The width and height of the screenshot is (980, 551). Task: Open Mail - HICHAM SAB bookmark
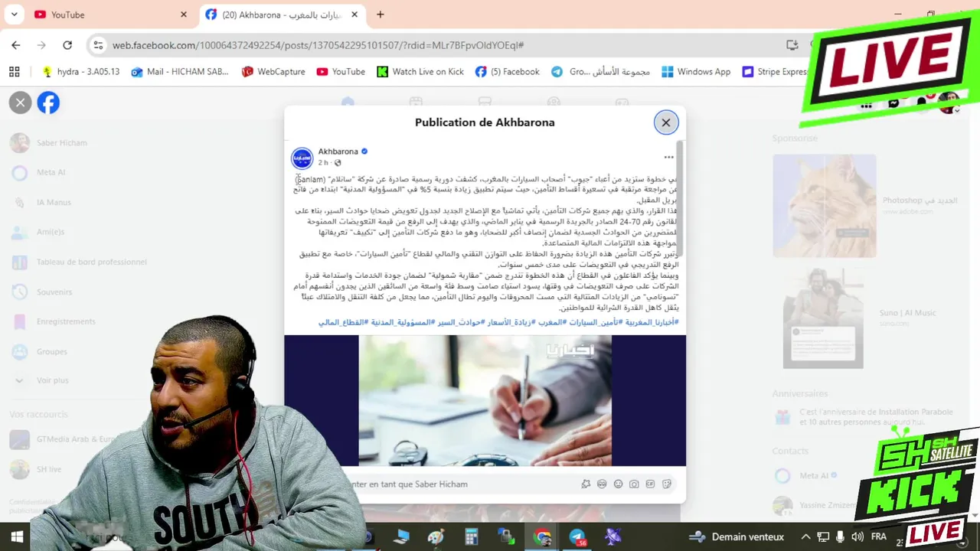(180, 72)
